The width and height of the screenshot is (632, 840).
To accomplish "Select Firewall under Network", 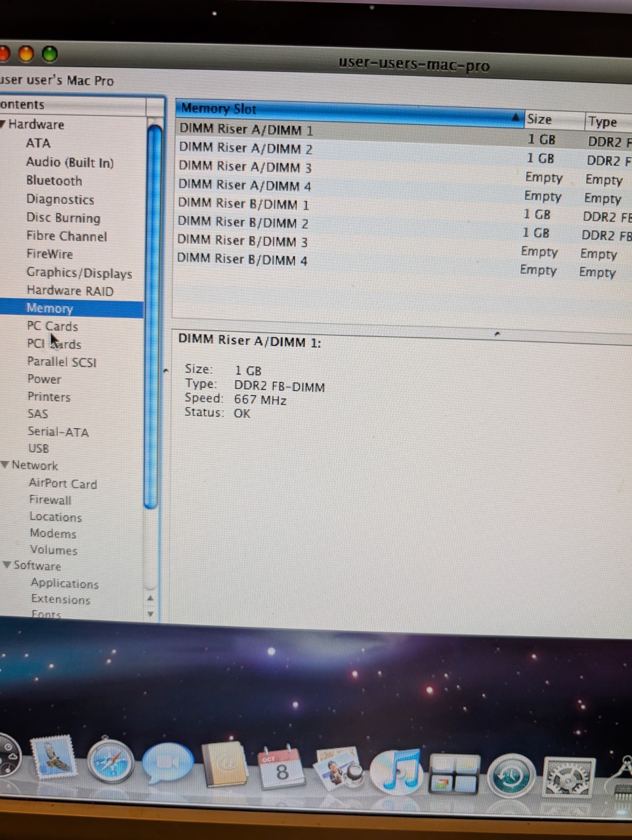I will [50, 500].
